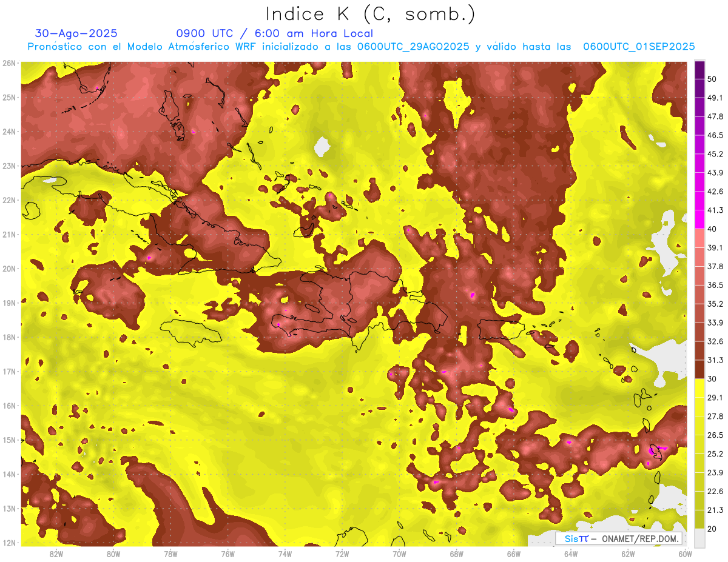728x562 pixels.
Task: Click the color bar label '50'
Action: (x=712, y=79)
